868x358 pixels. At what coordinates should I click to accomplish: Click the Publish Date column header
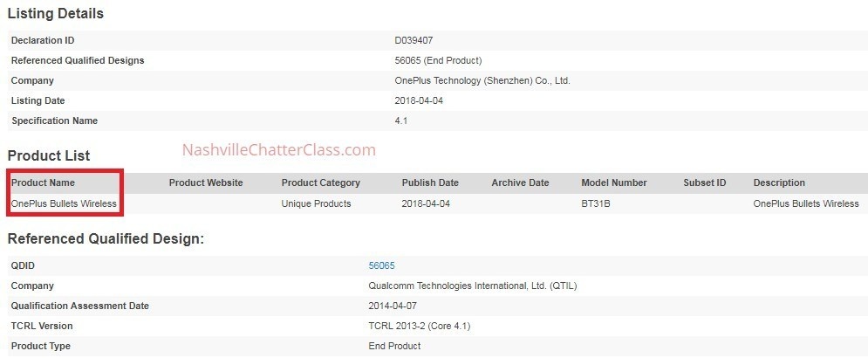[430, 182]
